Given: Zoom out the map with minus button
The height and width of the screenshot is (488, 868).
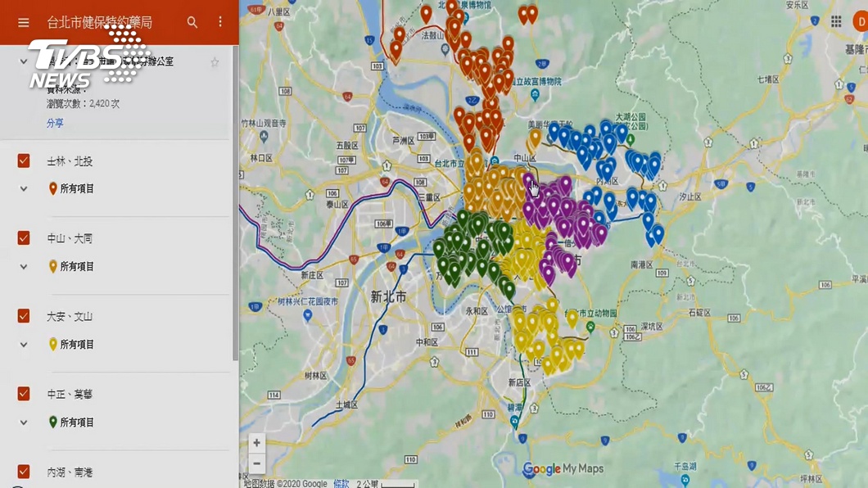Looking at the screenshot, I should pyautogui.click(x=257, y=463).
